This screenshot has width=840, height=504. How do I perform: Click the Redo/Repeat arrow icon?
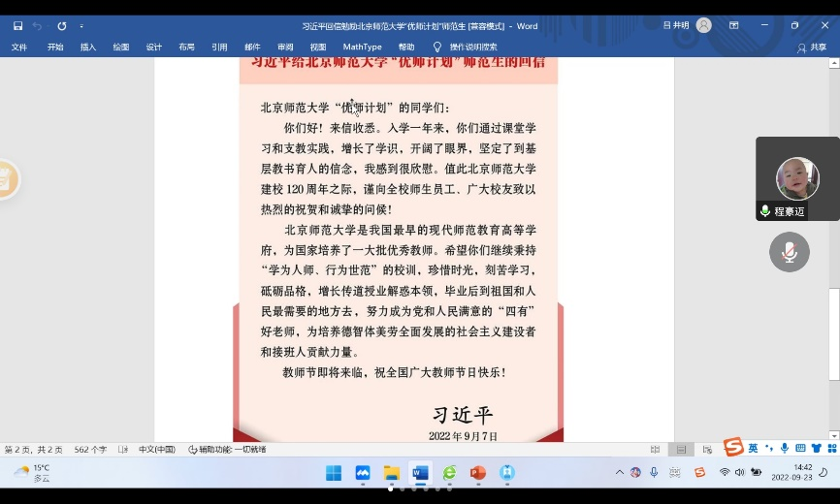point(62,26)
